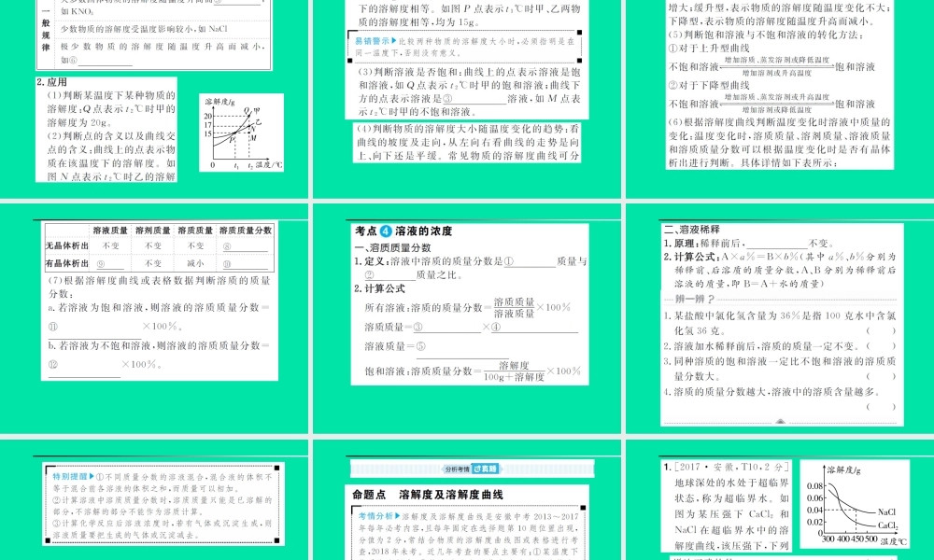
Task: Click the 特别提醒 reminder label
Action: 74,477
